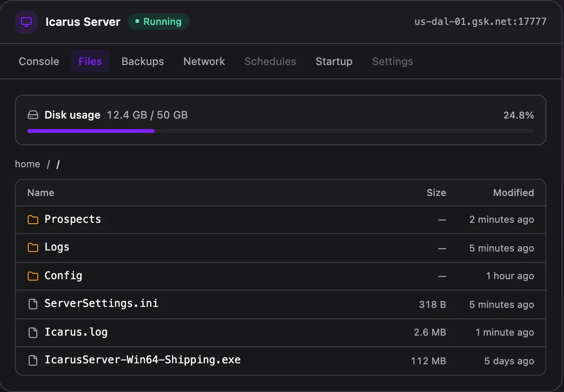Click the 5 days ago timestamp
Image resolution: width=564 pixels, height=392 pixels.
pos(509,361)
